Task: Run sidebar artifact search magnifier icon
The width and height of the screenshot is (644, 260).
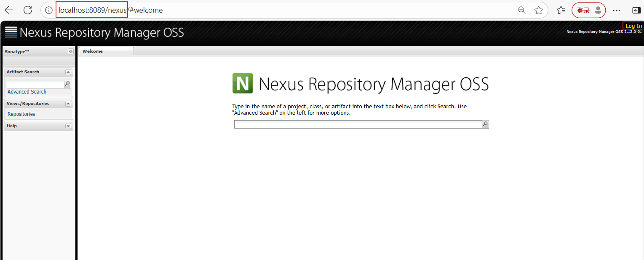Action: 67,84
